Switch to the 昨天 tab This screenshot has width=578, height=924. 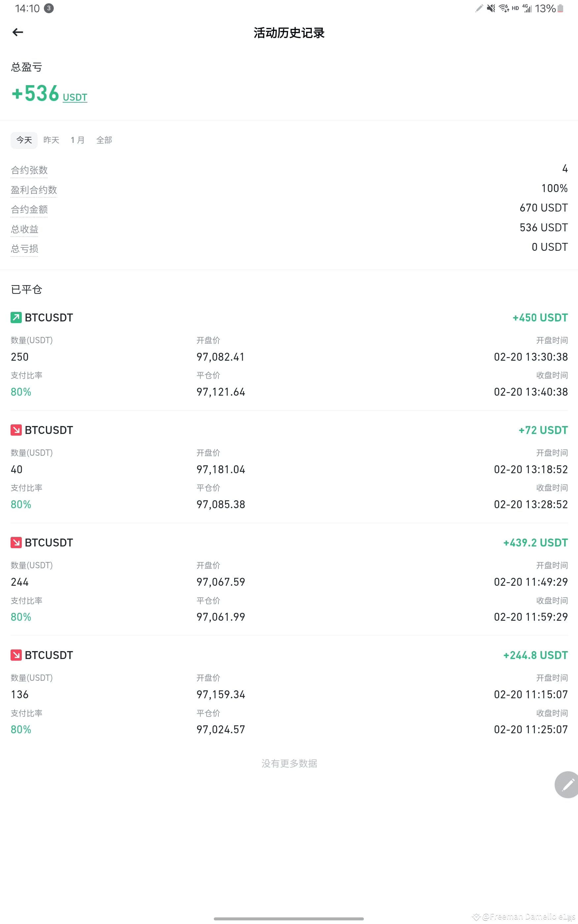click(x=51, y=140)
